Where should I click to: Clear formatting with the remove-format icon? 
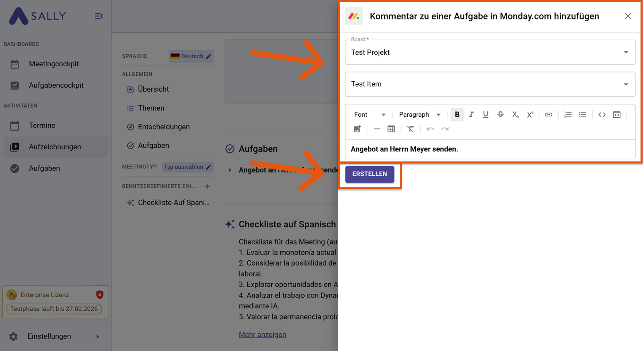pyautogui.click(x=410, y=129)
